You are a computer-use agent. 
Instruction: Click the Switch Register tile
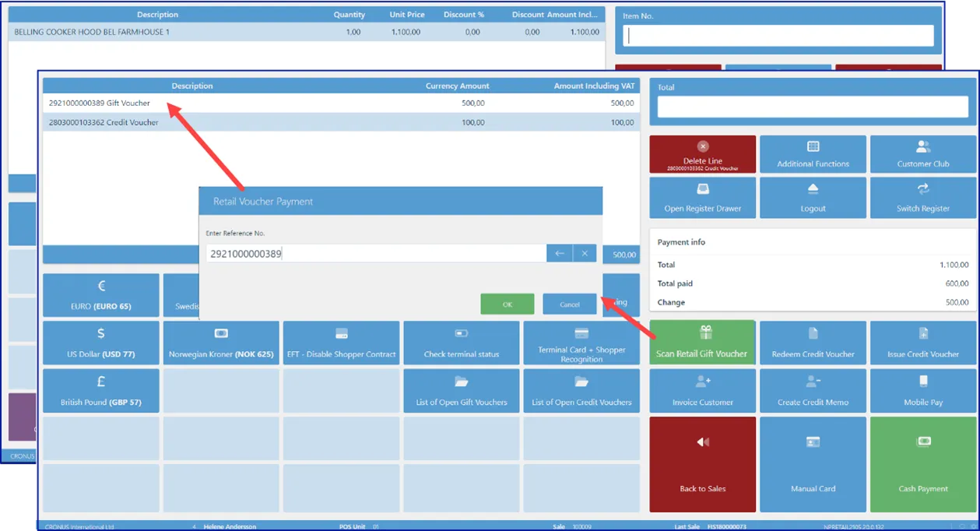923,198
